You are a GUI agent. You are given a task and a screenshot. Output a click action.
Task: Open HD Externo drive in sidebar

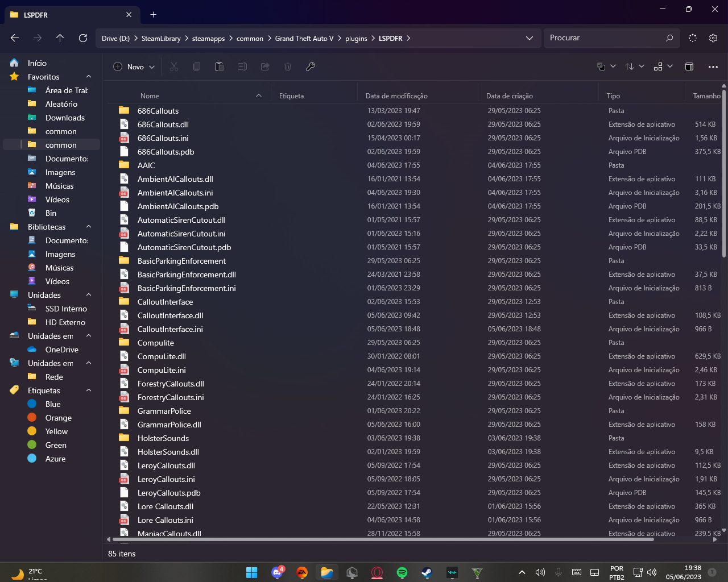point(51,322)
